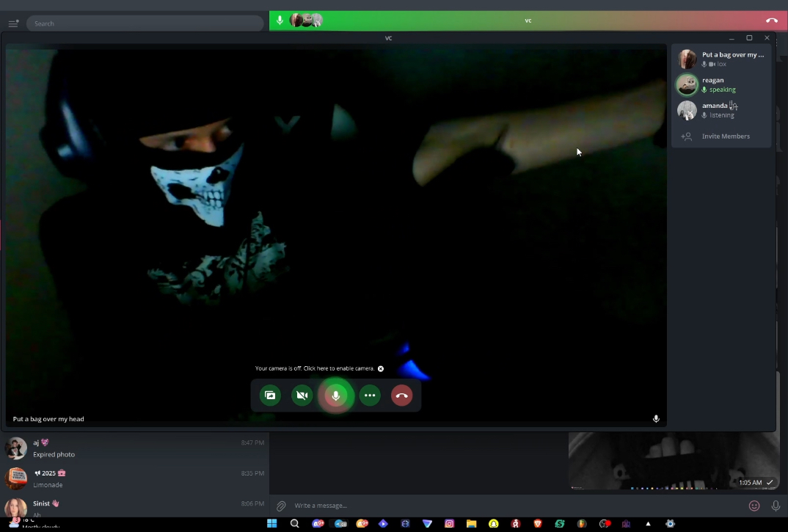Screen dimensions: 788x532
Task: Focus the Search field
Action: [x=145, y=23]
